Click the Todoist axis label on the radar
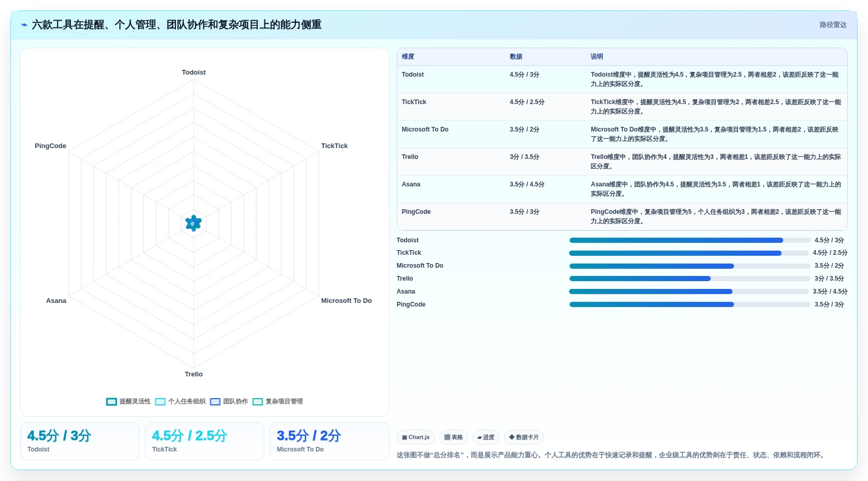Image resolution: width=868 pixels, height=481 pixels. [193, 72]
